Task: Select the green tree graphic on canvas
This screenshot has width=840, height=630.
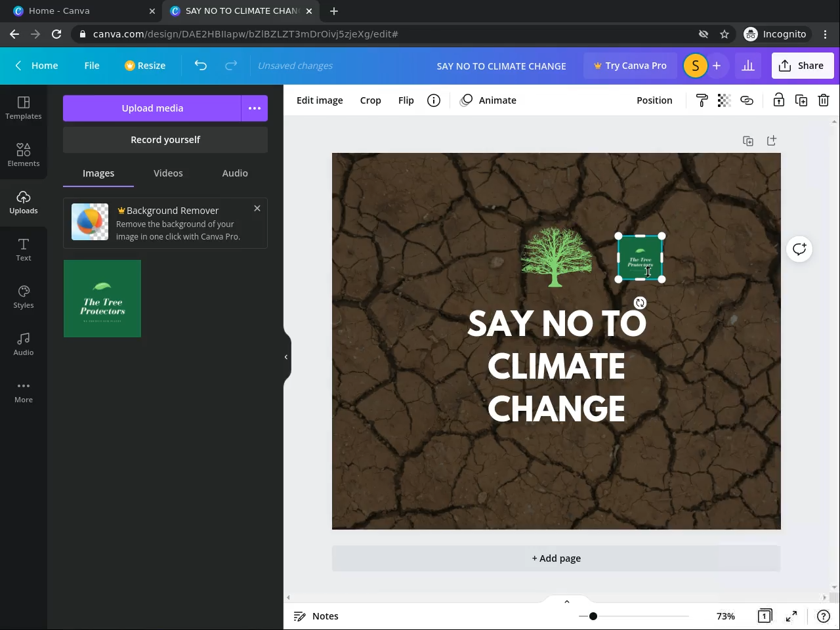Action: [556, 257]
